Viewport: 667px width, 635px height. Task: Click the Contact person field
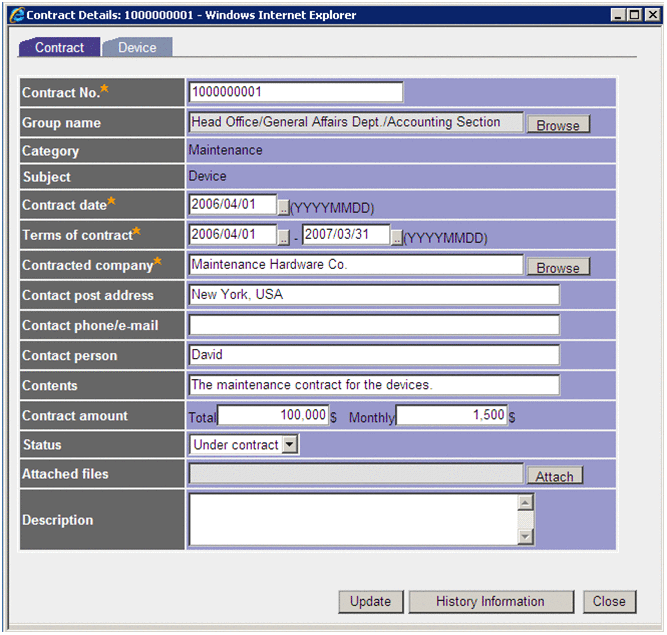(x=374, y=355)
